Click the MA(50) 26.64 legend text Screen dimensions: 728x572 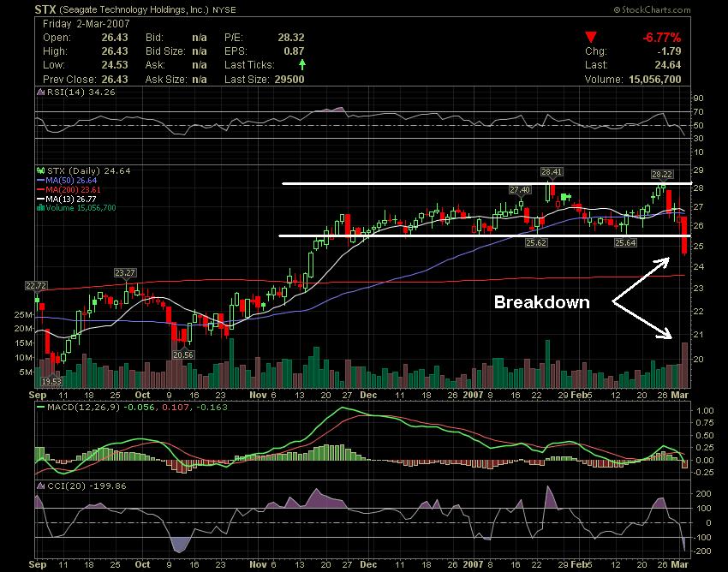point(71,180)
